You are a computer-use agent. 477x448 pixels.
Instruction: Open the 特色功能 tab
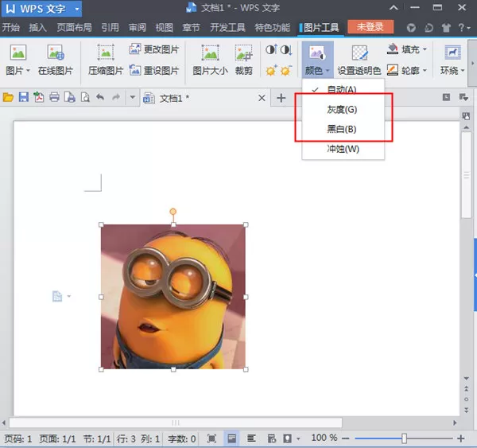coord(273,27)
